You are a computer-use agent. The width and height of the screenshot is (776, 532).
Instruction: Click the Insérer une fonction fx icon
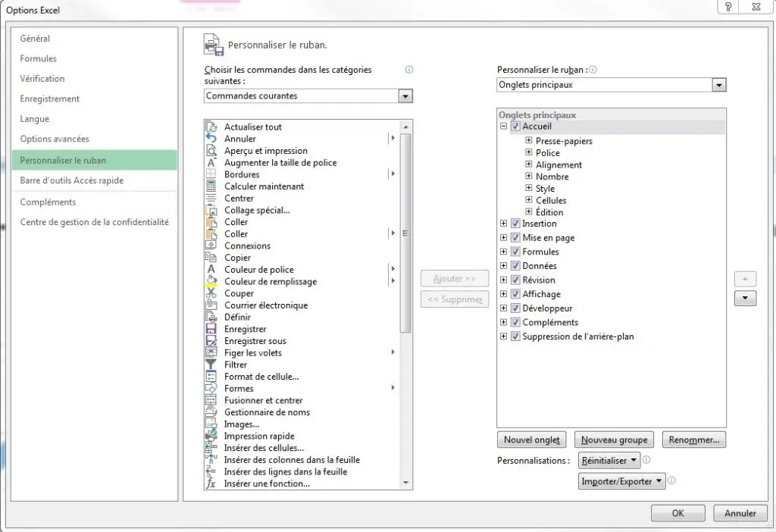tap(211, 483)
